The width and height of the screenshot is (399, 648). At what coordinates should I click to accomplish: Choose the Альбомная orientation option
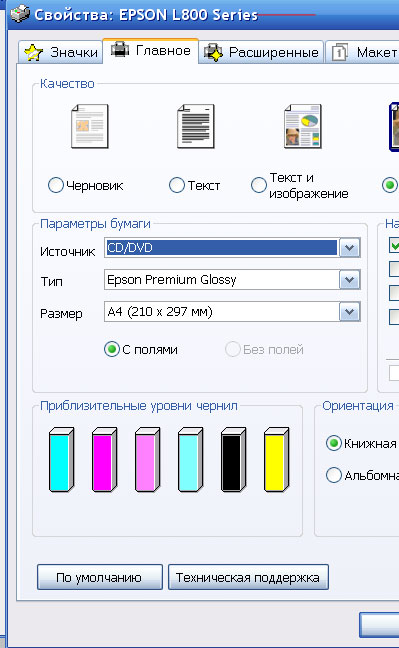[x=334, y=475]
